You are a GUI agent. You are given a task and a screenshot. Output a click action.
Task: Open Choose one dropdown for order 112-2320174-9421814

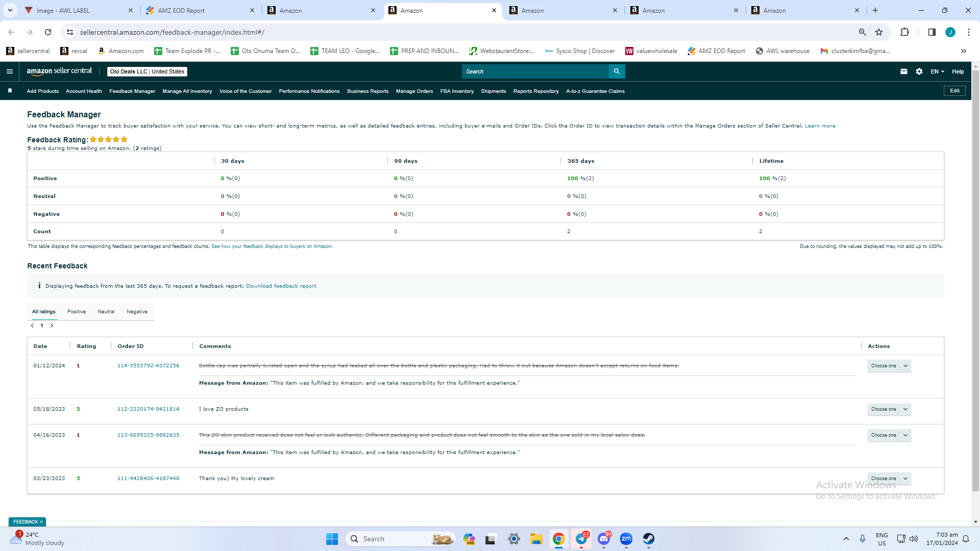889,409
